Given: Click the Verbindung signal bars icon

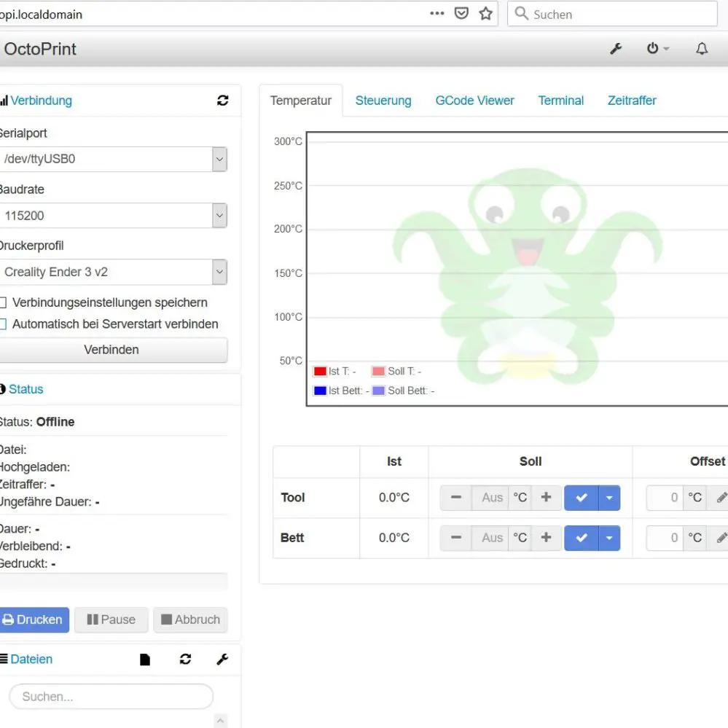Looking at the screenshot, I should click(x=4, y=101).
